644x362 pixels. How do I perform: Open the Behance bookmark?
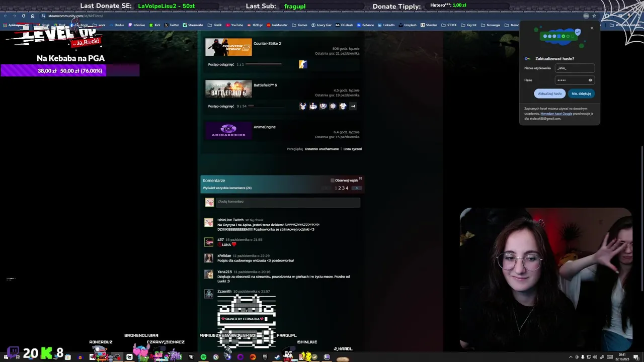pos(365,25)
